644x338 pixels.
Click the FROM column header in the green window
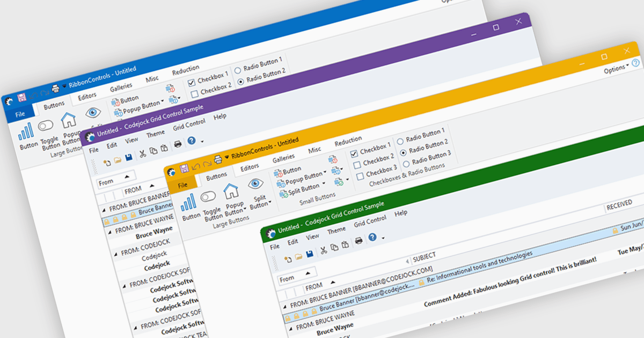pyautogui.click(x=314, y=286)
